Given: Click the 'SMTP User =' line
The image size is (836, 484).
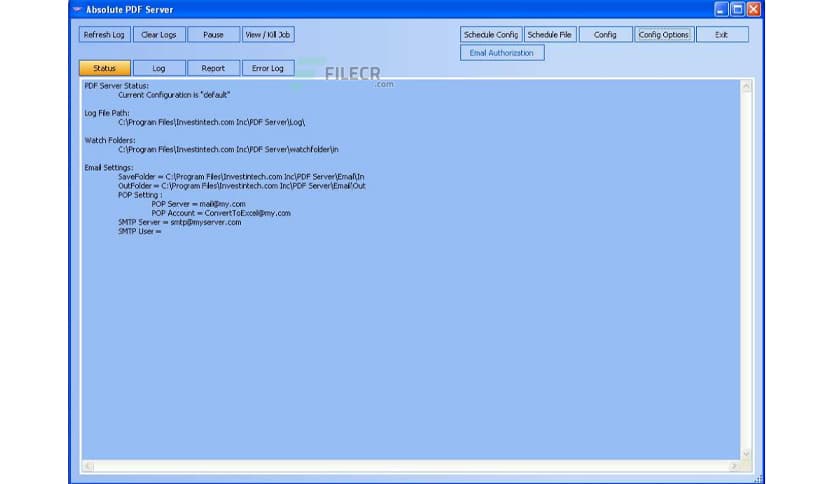Looking at the screenshot, I should click(140, 231).
